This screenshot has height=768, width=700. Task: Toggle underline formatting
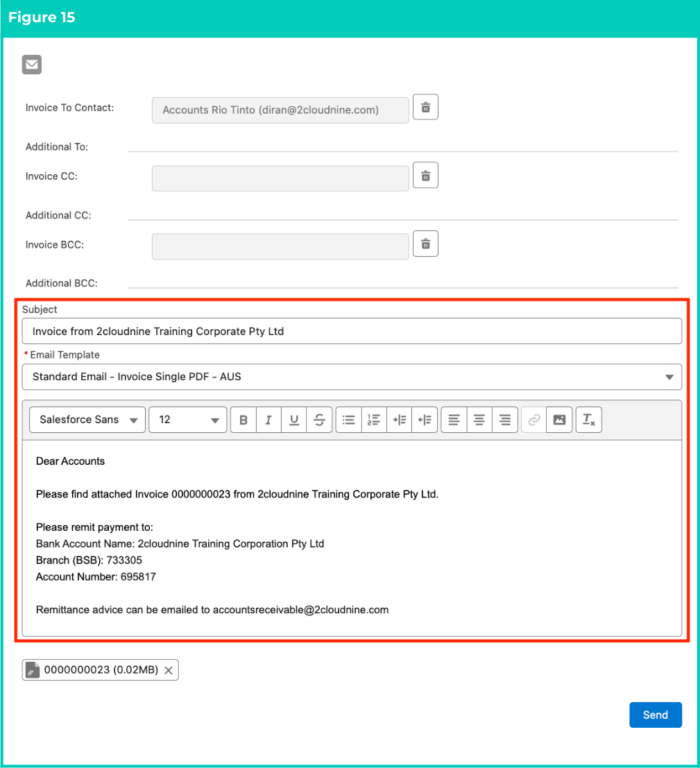294,420
